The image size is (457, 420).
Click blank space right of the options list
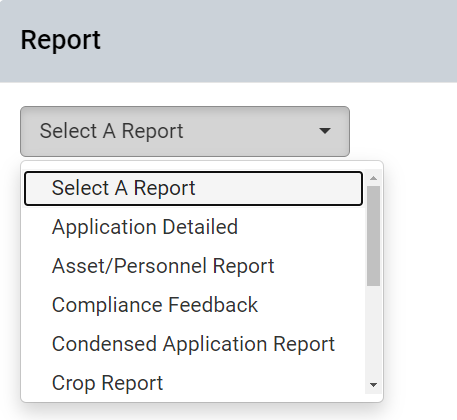coord(420,282)
